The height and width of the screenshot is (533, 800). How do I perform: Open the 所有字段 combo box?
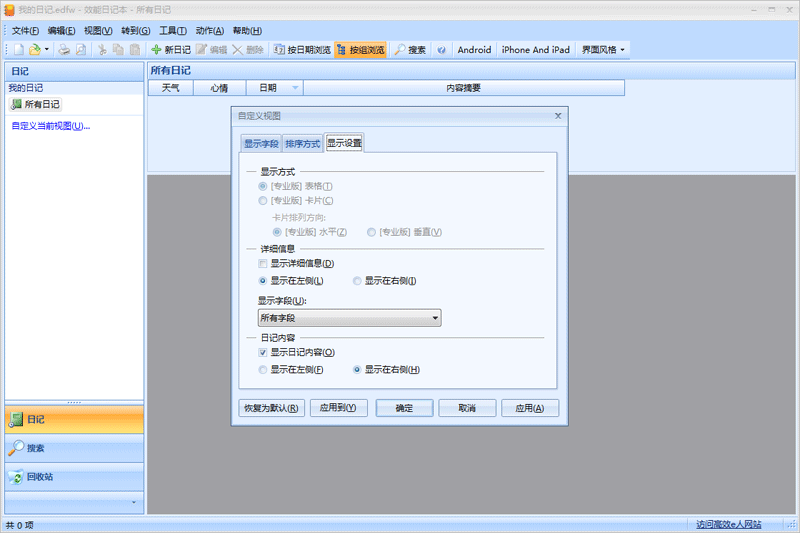349,318
